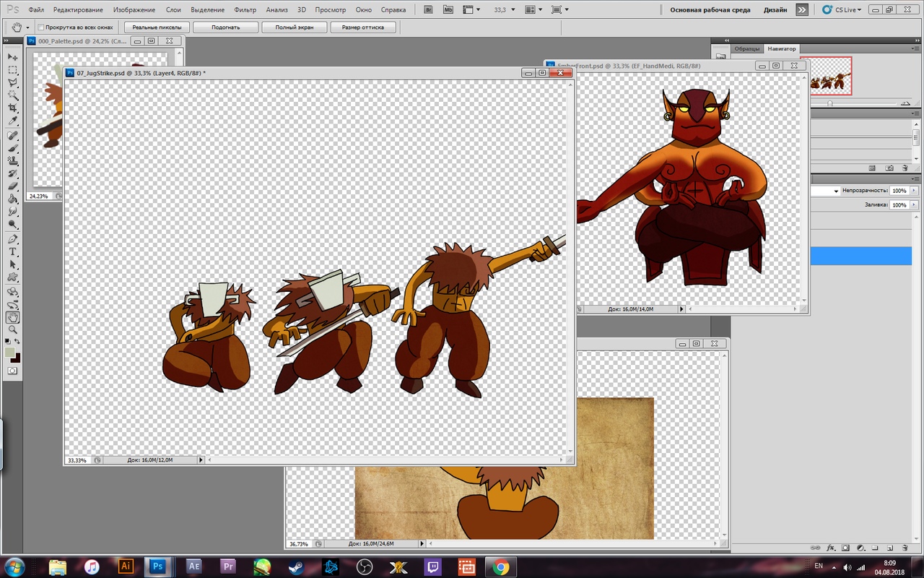The width and height of the screenshot is (924, 578).
Task: Click the 'Подогнать' button
Action: coord(225,27)
